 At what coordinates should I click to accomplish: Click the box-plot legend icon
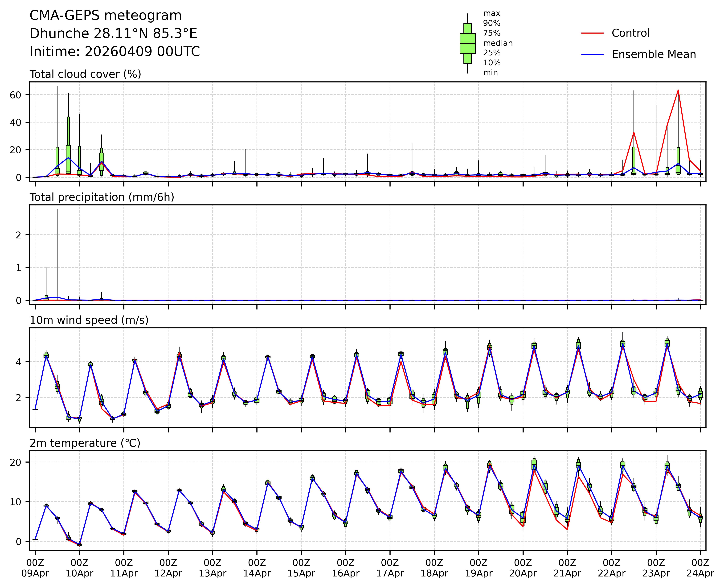[x=468, y=43]
